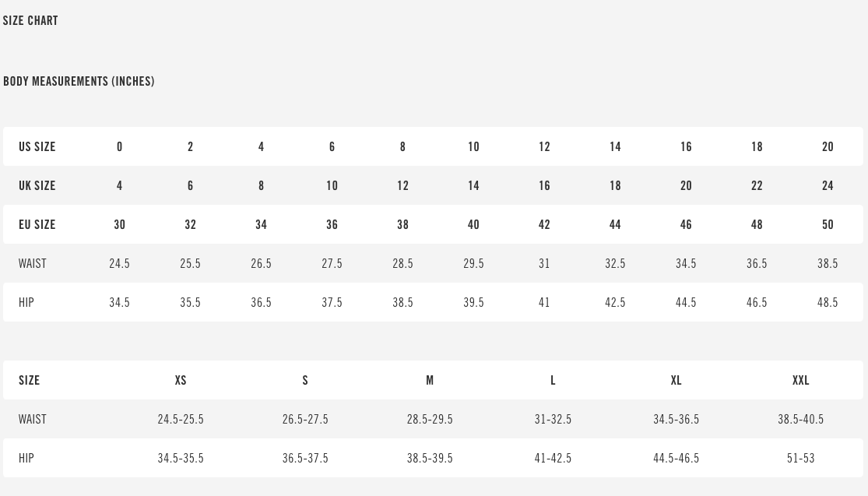Select the M column header
The image size is (868, 496).
coord(430,380)
